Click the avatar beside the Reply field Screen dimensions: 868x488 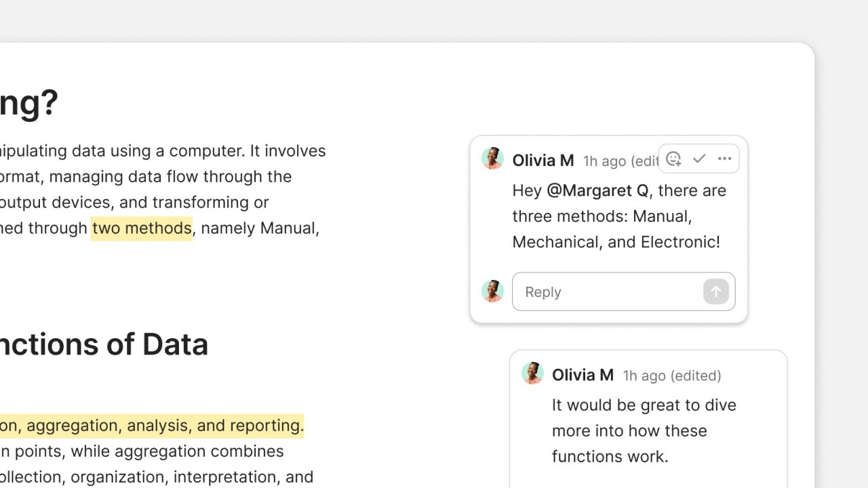pyautogui.click(x=492, y=291)
